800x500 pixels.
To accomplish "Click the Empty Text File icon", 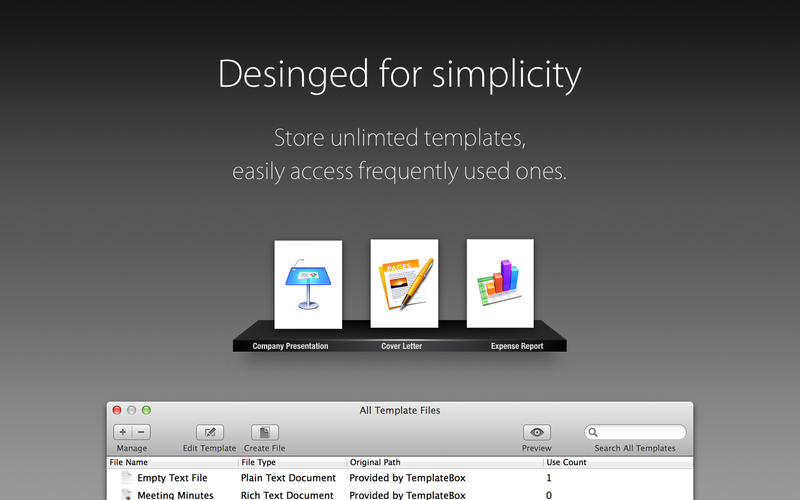I will pyautogui.click(x=126, y=478).
